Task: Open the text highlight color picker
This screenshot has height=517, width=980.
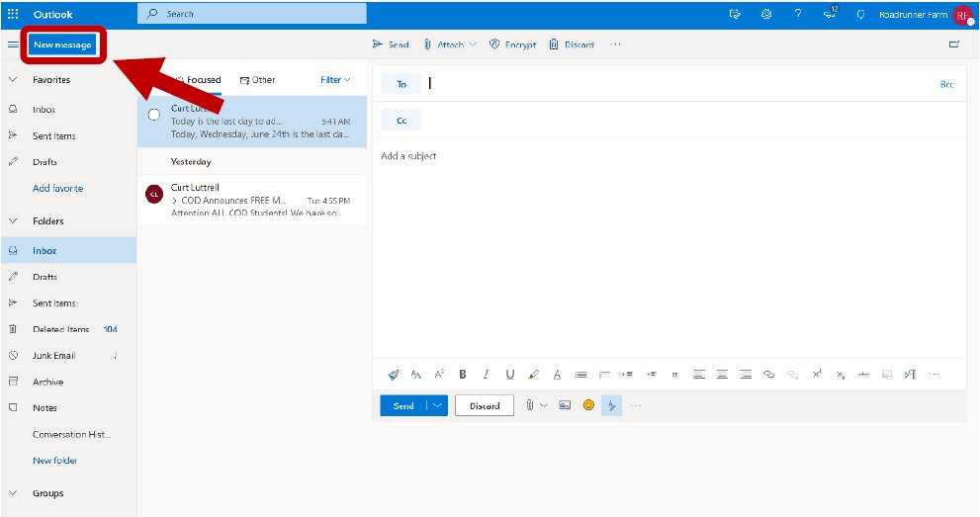Action: click(x=533, y=375)
